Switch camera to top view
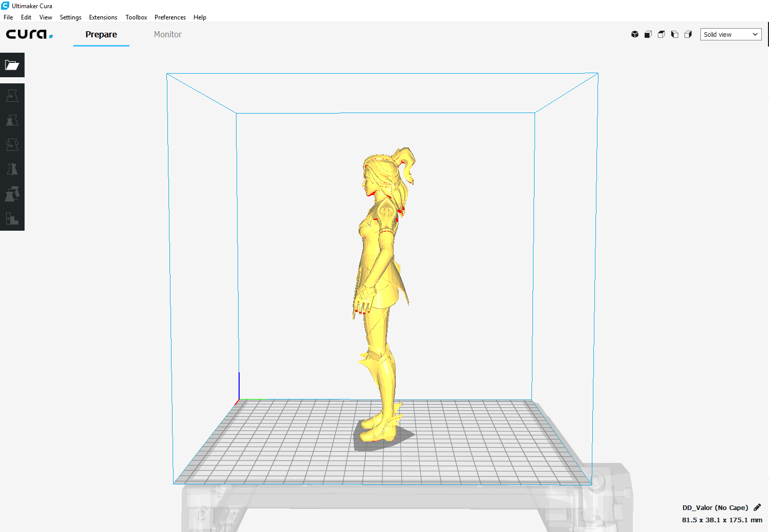 point(661,34)
